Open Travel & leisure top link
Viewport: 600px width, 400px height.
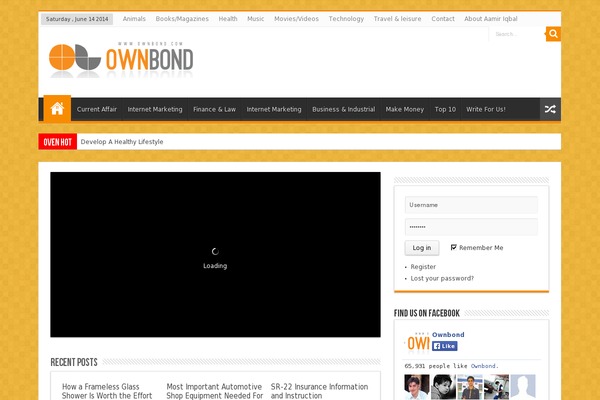tap(397, 19)
